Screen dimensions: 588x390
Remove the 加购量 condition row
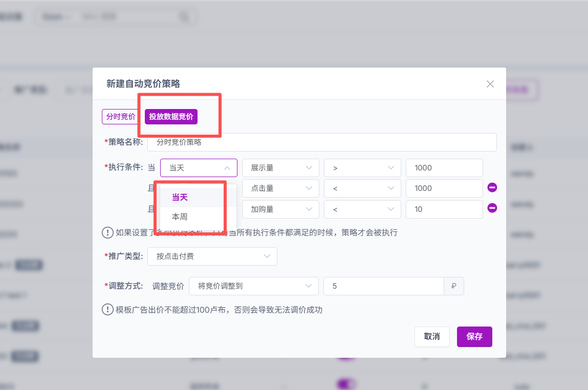(492, 208)
